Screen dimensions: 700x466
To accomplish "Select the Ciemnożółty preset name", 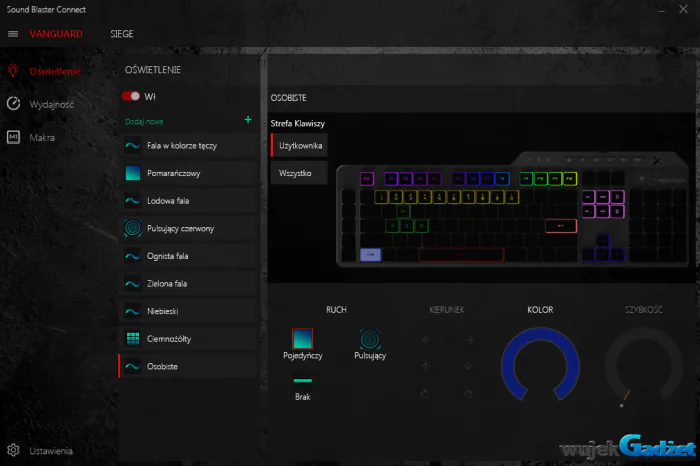I will 169,339.
